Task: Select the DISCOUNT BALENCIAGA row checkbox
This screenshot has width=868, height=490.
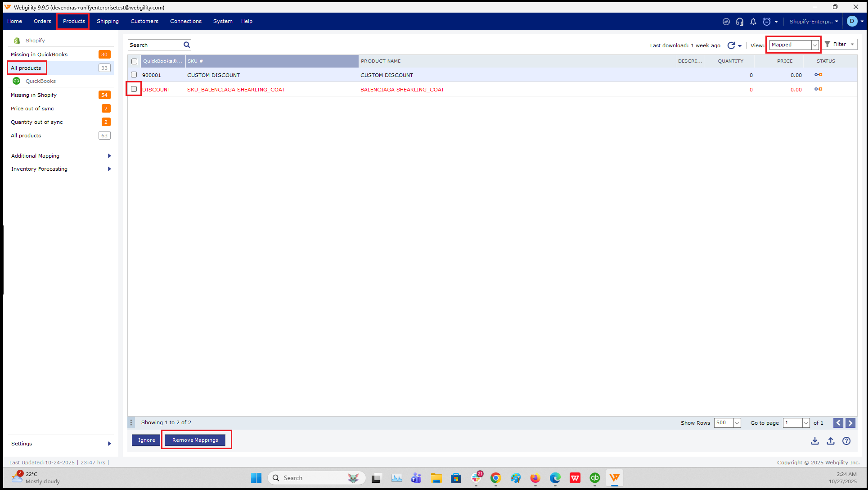Action: [134, 89]
